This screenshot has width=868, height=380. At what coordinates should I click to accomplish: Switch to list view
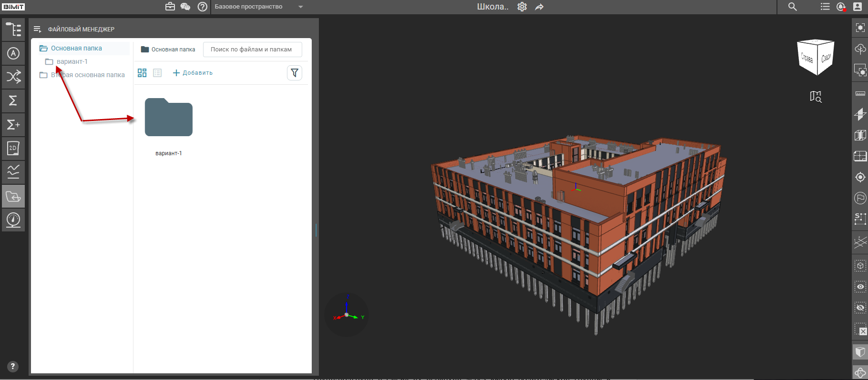pyautogui.click(x=157, y=73)
